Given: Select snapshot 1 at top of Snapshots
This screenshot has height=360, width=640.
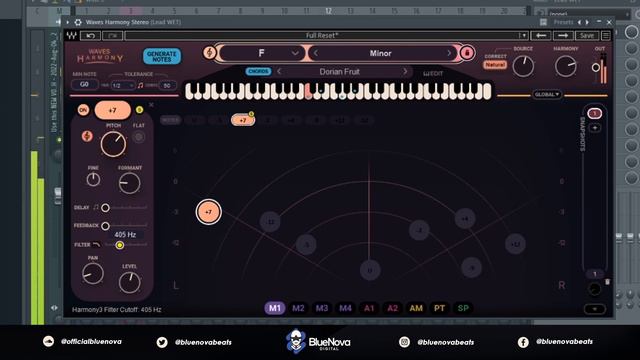Looking at the screenshot, I should coord(594,113).
